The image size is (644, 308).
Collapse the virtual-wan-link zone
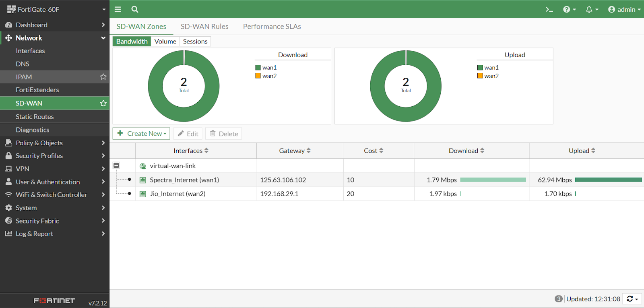pyautogui.click(x=116, y=165)
